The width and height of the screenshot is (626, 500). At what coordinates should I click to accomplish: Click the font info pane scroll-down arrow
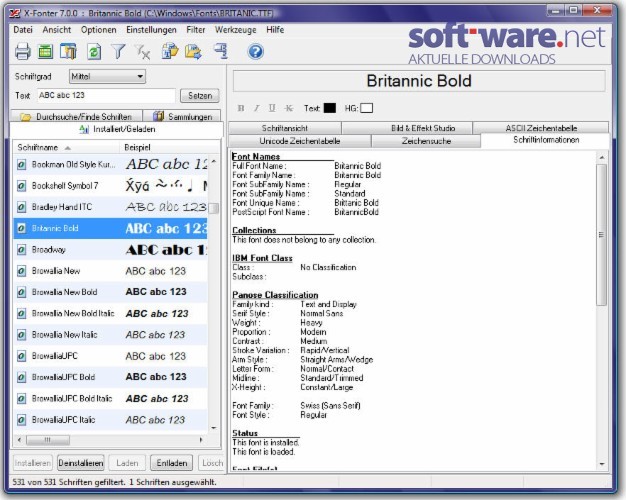click(602, 464)
